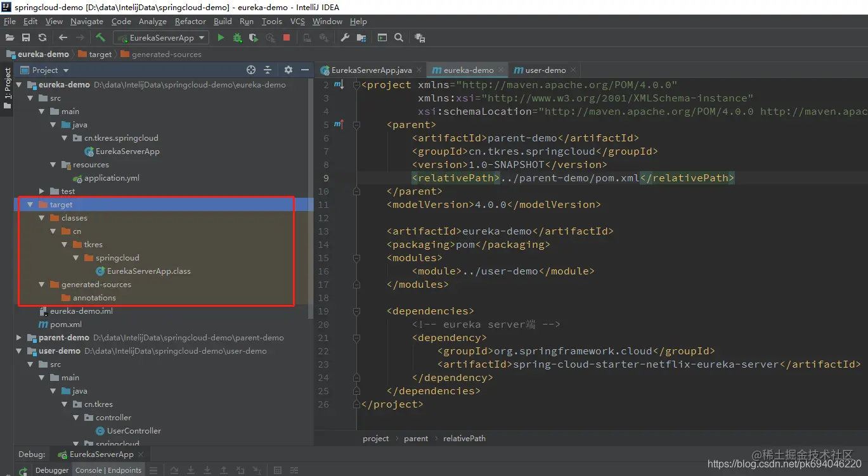Screen dimensions: 868x476
Task: Fold the dependencies block at line 19
Action: pos(356,311)
